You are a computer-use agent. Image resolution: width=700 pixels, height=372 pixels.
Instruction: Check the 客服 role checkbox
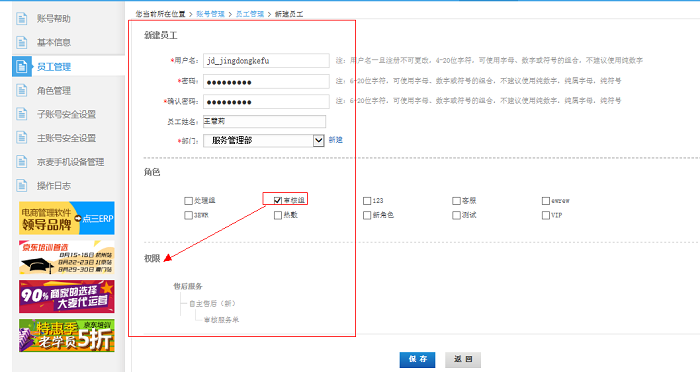pos(456,201)
